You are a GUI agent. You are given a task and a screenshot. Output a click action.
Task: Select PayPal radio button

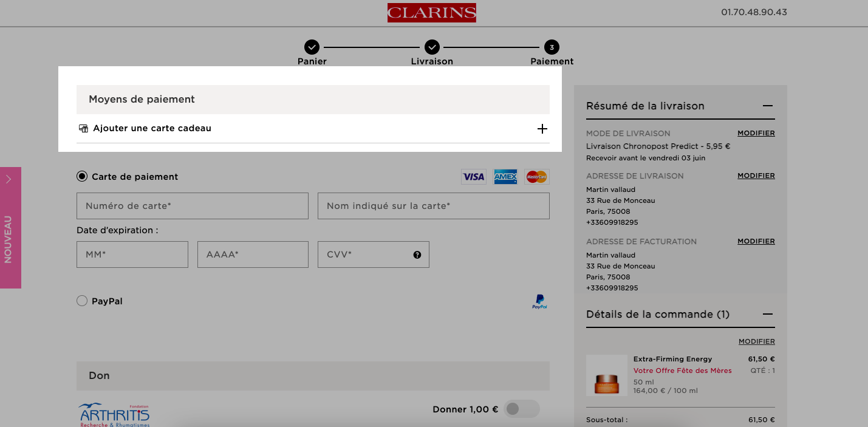tap(82, 301)
